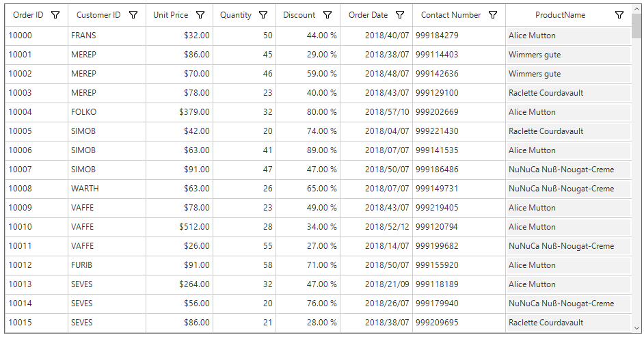The width and height of the screenshot is (644, 337).
Task: Select contact number 999209695
Action: tap(459, 323)
